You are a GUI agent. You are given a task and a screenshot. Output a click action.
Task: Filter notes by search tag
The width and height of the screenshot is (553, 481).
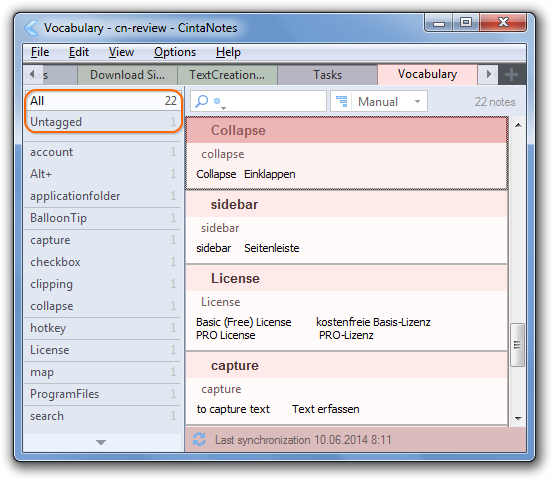[103, 416]
